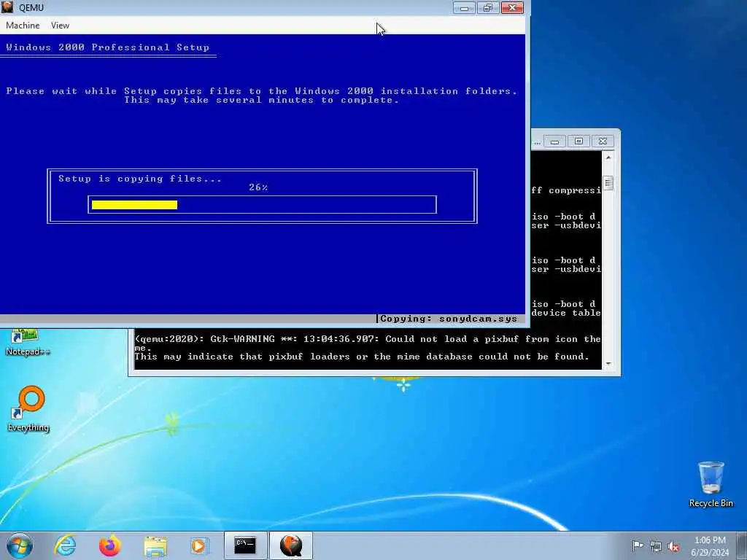Open network tray icon

656,546
